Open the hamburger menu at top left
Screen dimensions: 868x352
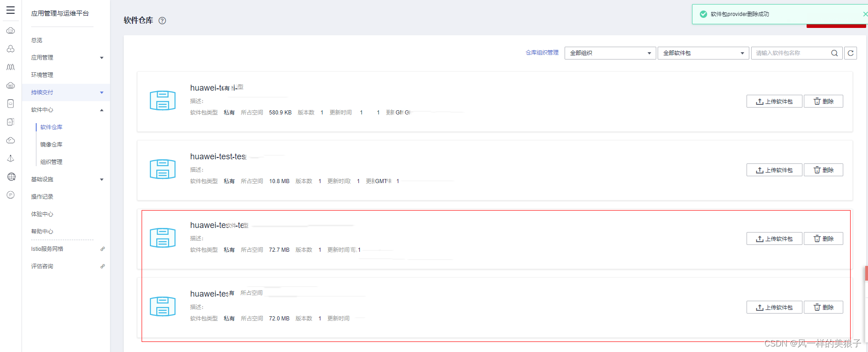(11, 10)
